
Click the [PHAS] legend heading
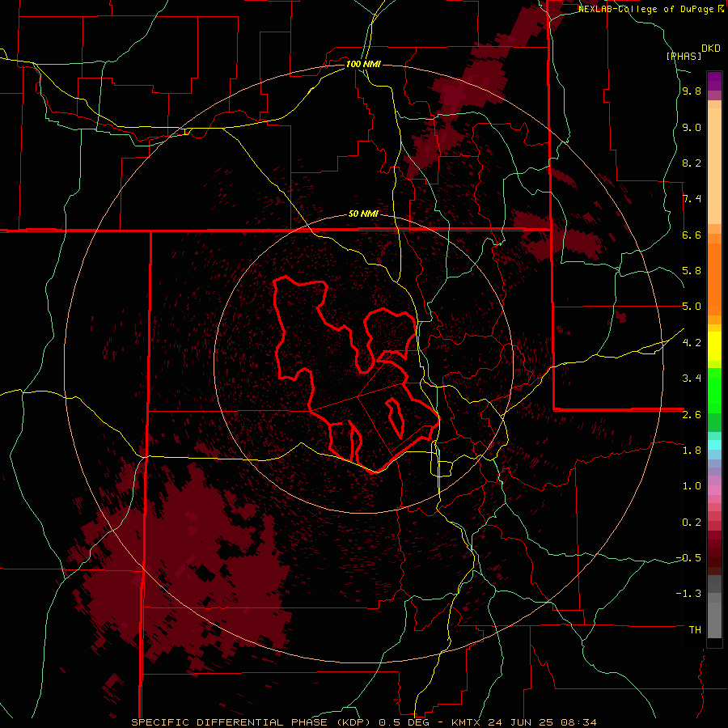tap(684, 56)
